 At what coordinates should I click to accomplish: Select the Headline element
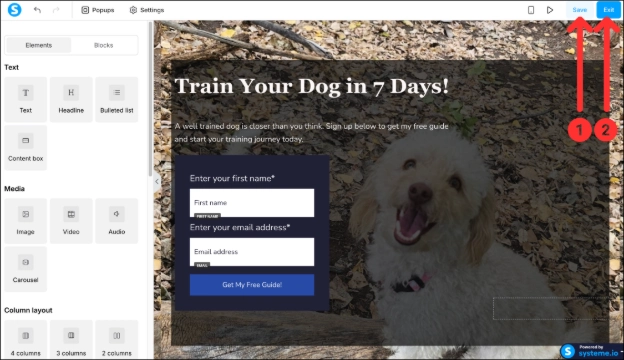71,99
